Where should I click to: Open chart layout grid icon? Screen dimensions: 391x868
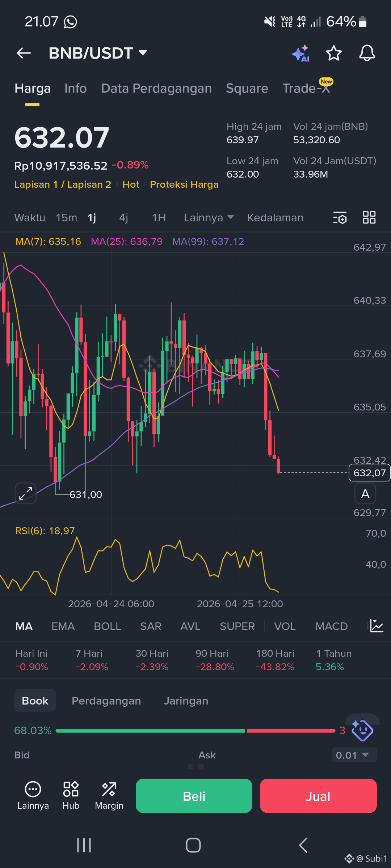(x=369, y=217)
